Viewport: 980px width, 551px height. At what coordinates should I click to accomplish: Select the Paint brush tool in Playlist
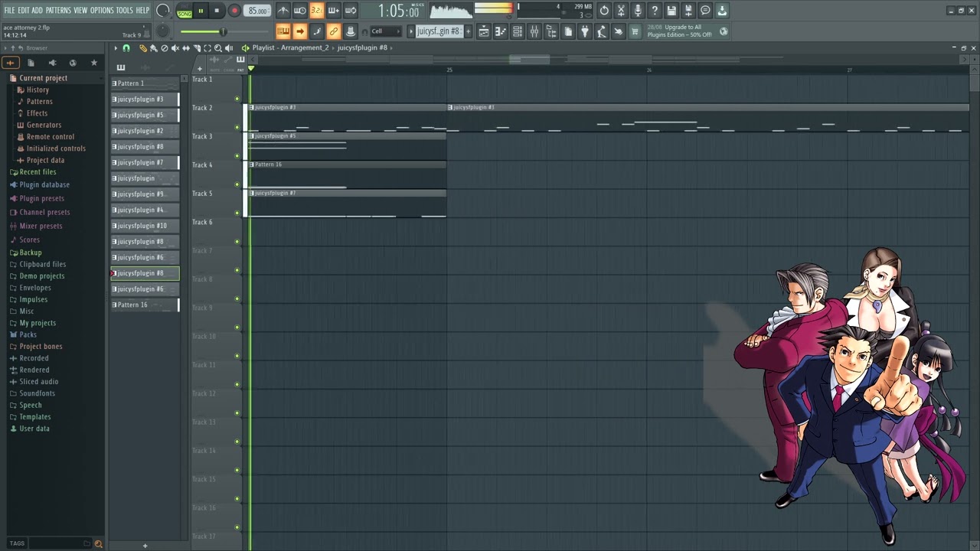click(x=154, y=48)
